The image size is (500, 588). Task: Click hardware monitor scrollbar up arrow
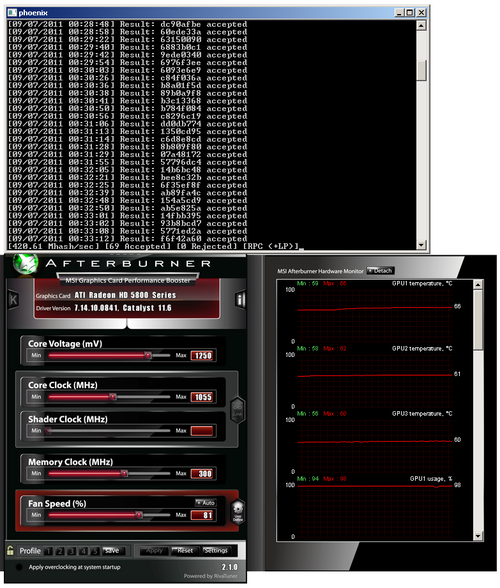point(478,285)
